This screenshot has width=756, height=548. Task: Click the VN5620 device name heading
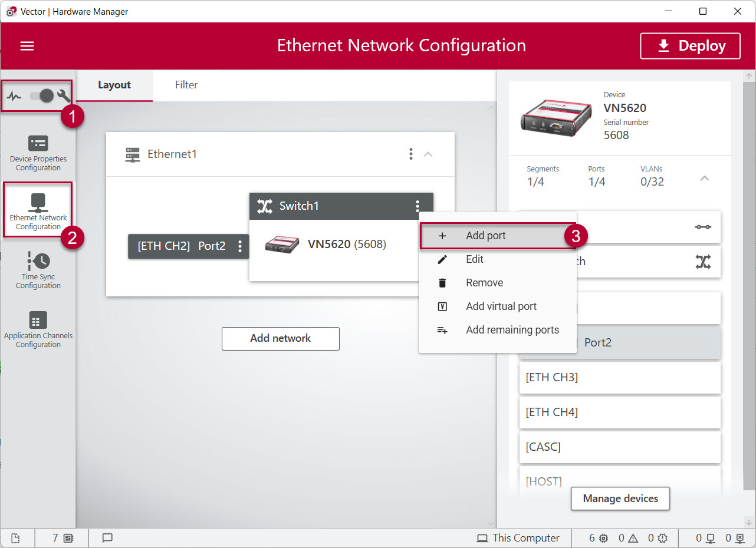pos(624,108)
